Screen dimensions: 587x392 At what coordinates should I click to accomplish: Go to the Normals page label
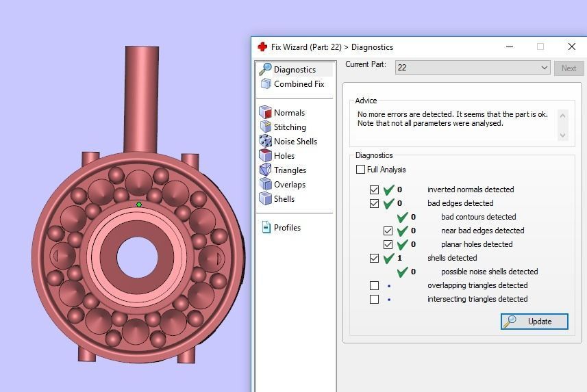tap(289, 113)
